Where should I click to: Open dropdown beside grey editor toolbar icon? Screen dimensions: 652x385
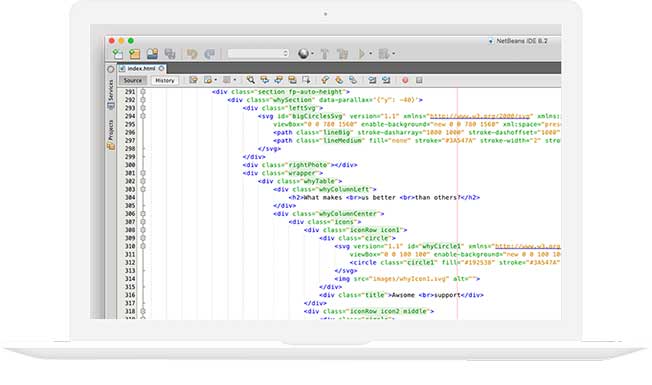pos(235,80)
